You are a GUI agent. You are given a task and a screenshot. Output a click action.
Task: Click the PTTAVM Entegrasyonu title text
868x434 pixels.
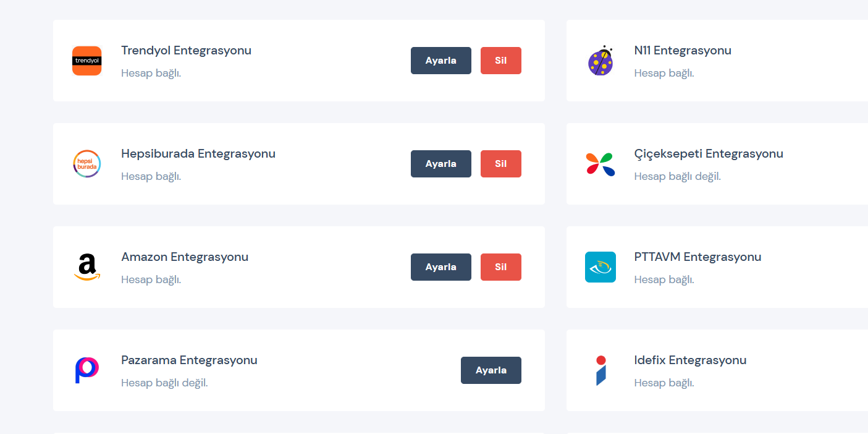pos(697,257)
